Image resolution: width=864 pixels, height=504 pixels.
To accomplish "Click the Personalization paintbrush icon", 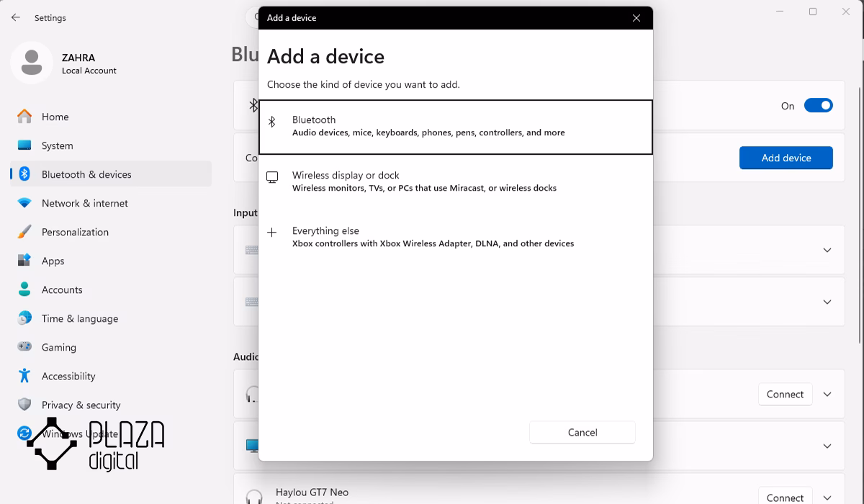I will click(x=24, y=231).
